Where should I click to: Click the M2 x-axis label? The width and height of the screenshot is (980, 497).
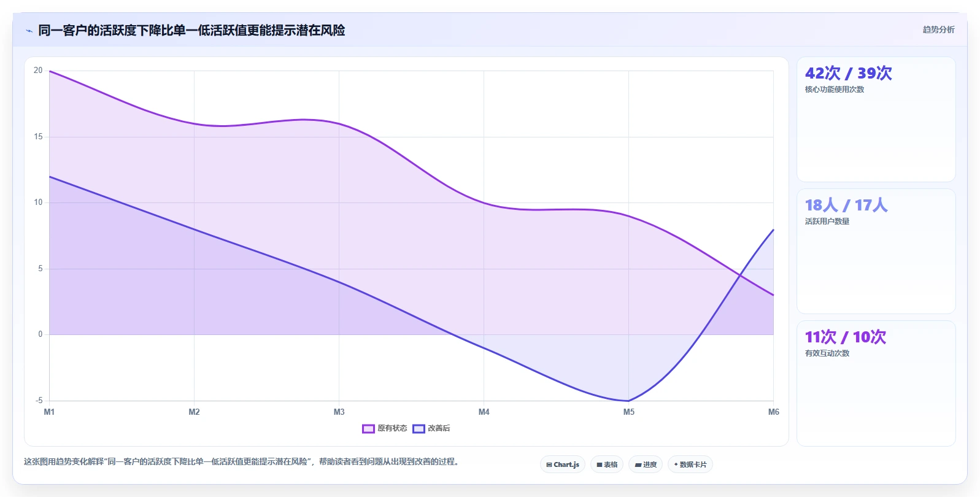[194, 412]
